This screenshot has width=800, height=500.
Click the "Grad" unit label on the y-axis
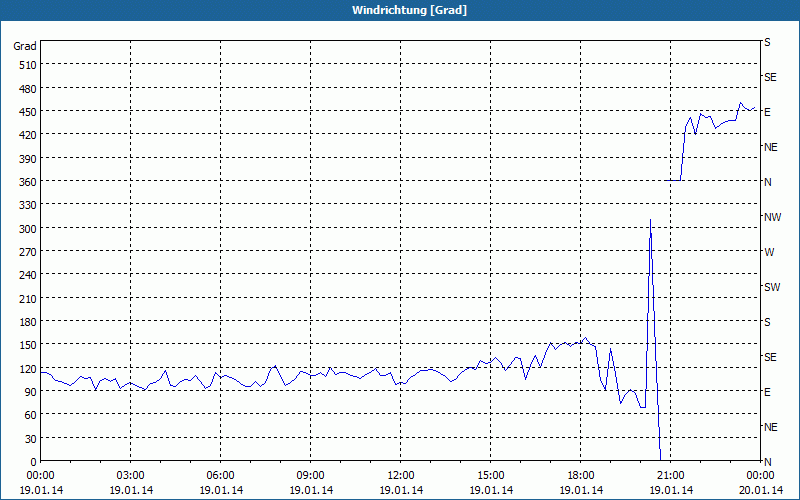click(x=24, y=46)
